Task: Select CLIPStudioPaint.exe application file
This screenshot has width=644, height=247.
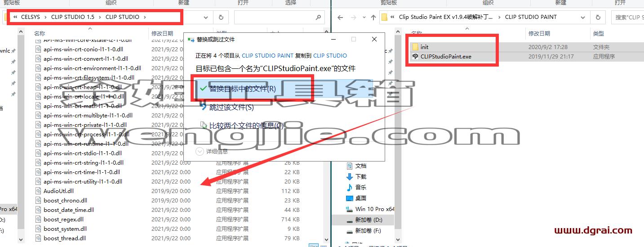Action: click(446, 57)
